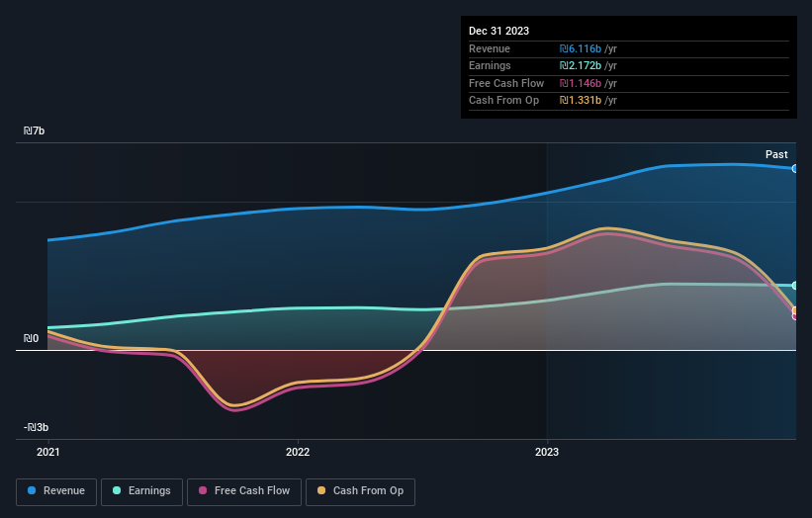Image resolution: width=812 pixels, height=518 pixels.
Task: Click the ₪1.146b free cash flow value
Action: (580, 83)
